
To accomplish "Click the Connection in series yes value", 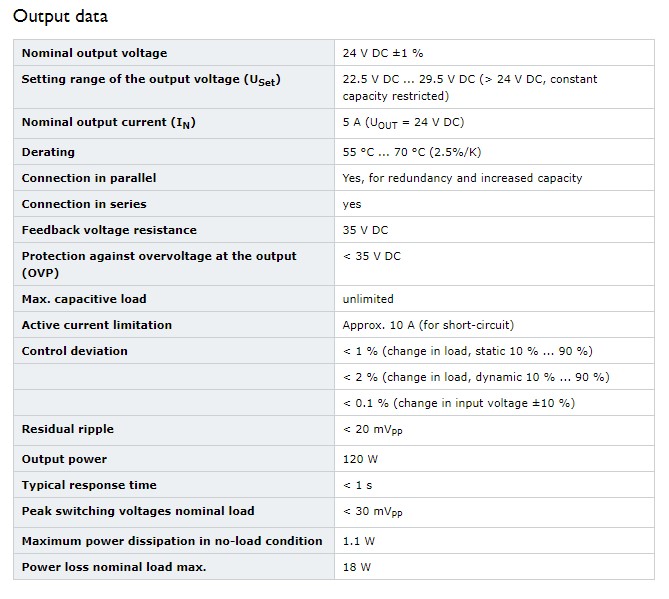I will coord(352,204).
